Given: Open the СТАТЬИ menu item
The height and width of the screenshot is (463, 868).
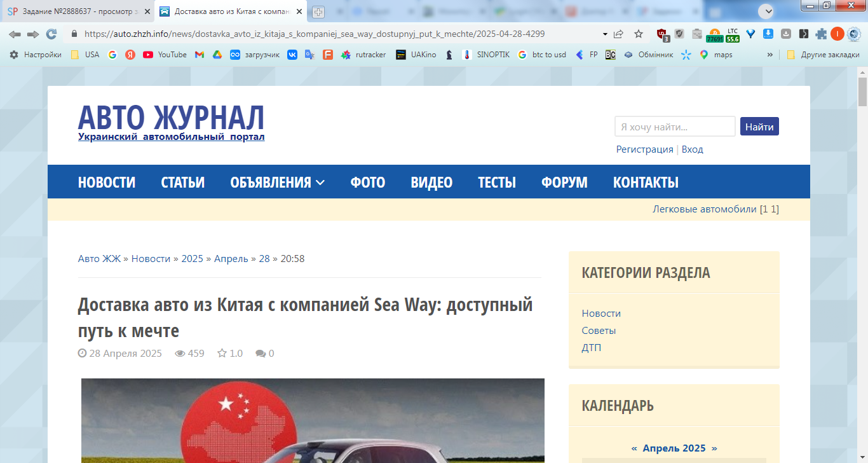Looking at the screenshot, I should pyautogui.click(x=183, y=183).
